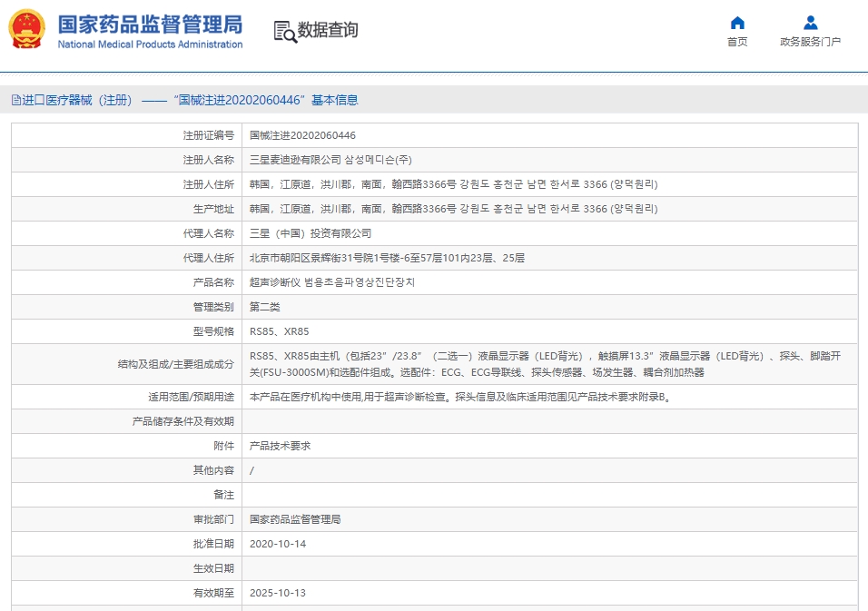Select 三星麦迪逊有限公司 registrant name
The height and width of the screenshot is (611, 868).
tap(296, 160)
